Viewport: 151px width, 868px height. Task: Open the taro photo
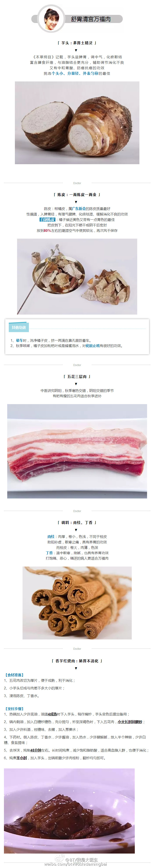[x=77, y=123]
